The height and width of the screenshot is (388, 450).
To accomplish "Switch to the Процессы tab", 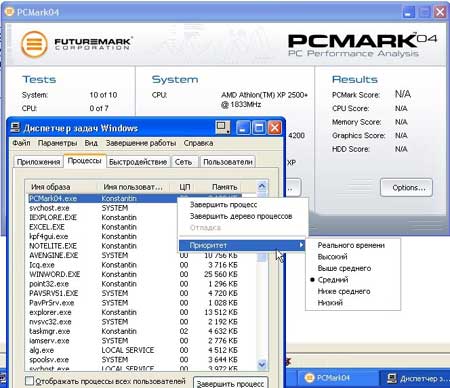I will [x=85, y=161].
